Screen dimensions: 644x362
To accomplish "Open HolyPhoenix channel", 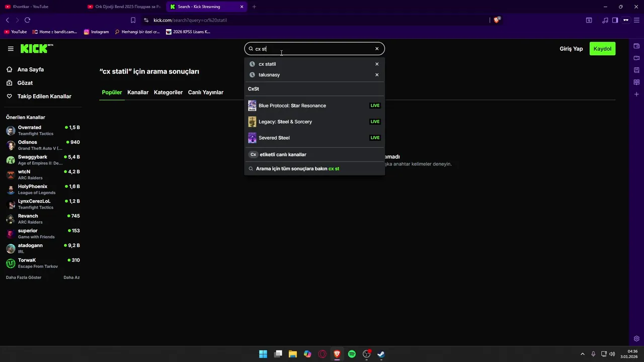I will tap(43, 190).
